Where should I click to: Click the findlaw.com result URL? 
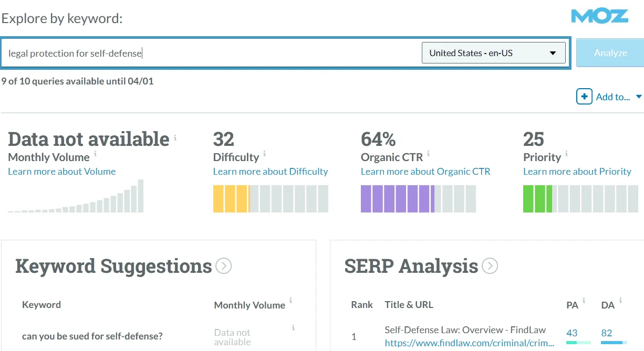pos(469,343)
